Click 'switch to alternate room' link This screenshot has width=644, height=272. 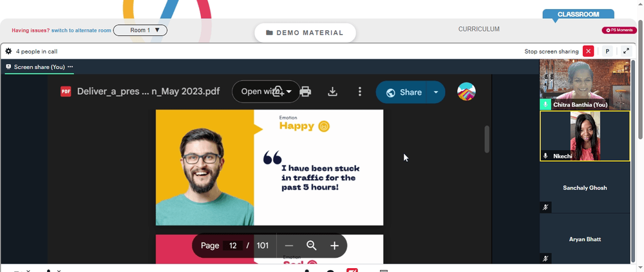pos(81,30)
